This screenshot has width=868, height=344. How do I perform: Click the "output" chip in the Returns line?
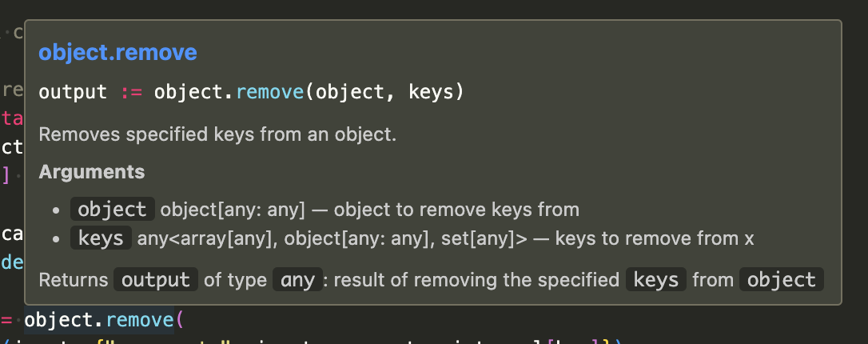156,280
